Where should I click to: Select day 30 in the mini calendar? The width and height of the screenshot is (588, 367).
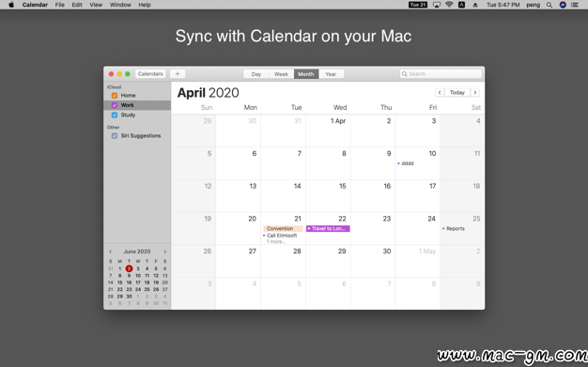(129, 297)
